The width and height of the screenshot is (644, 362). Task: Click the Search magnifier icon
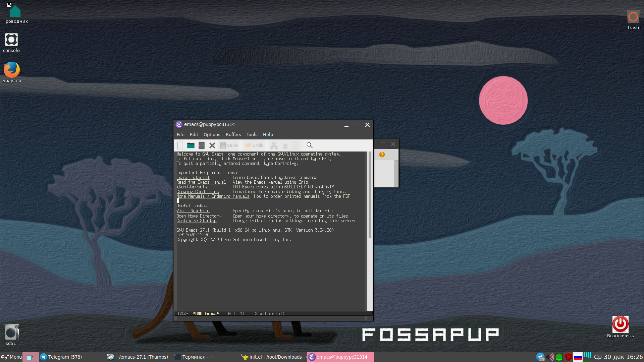pyautogui.click(x=310, y=145)
